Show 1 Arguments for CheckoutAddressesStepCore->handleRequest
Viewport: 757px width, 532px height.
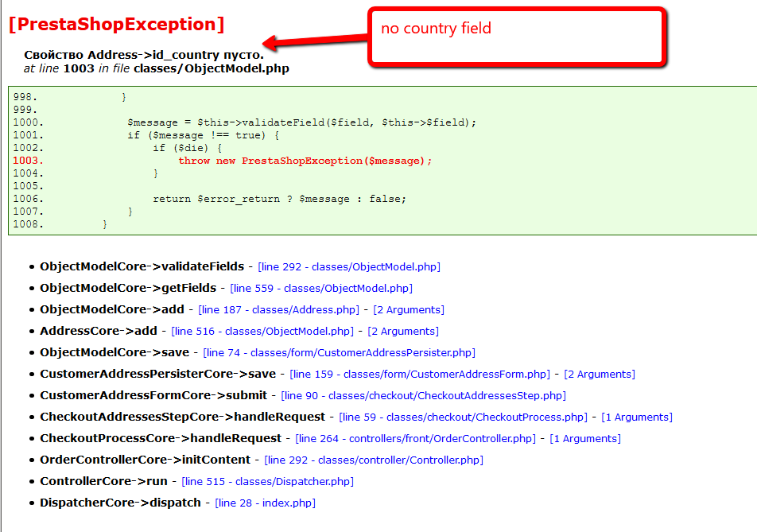(637, 417)
